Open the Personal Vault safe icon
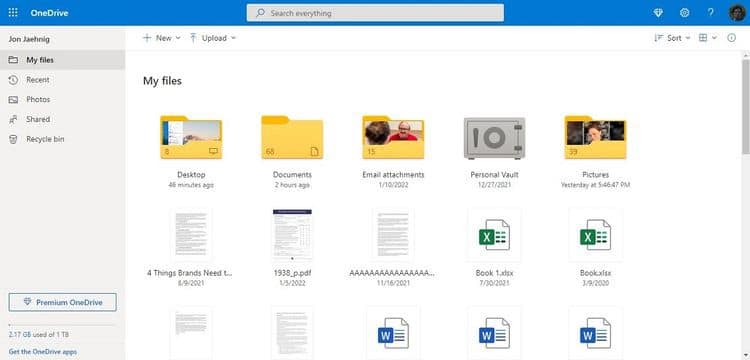The height and width of the screenshot is (360, 750). pos(494,138)
